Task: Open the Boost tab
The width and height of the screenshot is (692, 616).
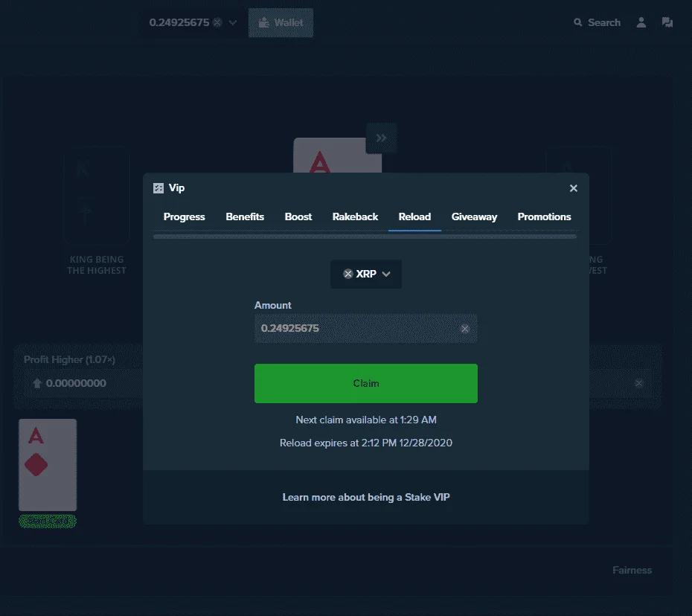Action: tap(298, 216)
